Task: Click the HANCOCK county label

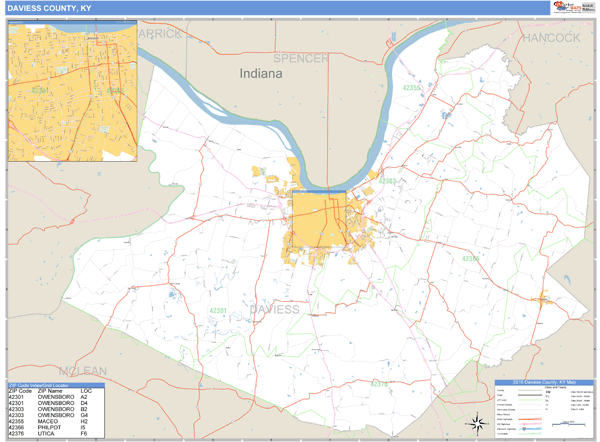Action: click(551, 38)
